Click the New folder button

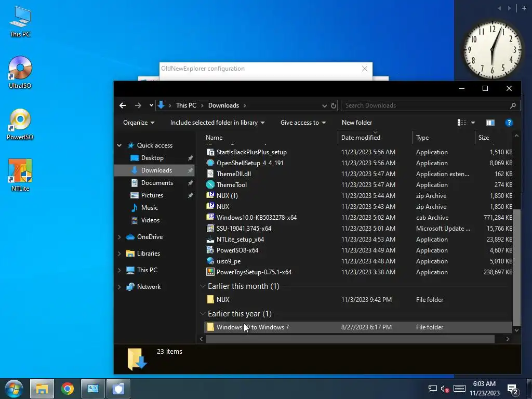[x=356, y=123]
